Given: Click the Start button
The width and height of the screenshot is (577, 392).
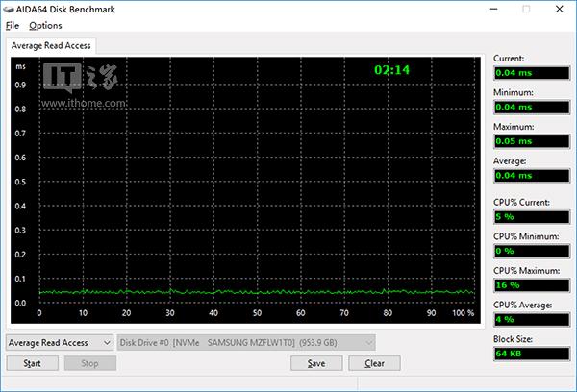Looking at the screenshot, I should 32,363.
